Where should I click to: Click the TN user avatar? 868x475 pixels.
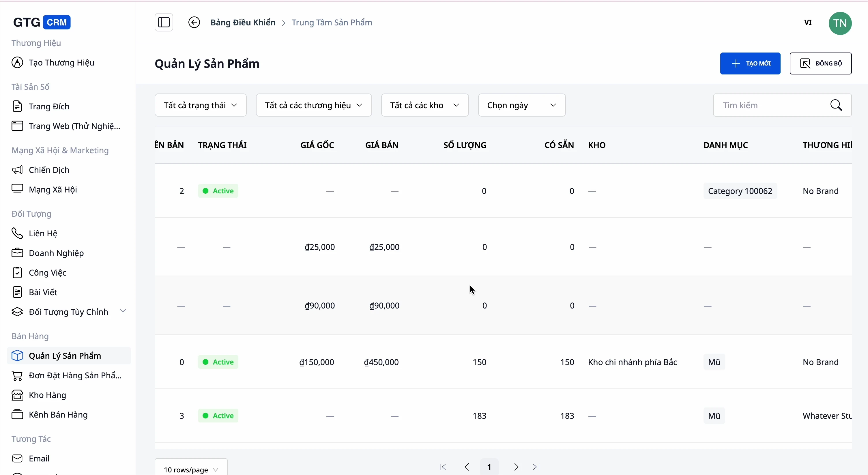point(840,23)
